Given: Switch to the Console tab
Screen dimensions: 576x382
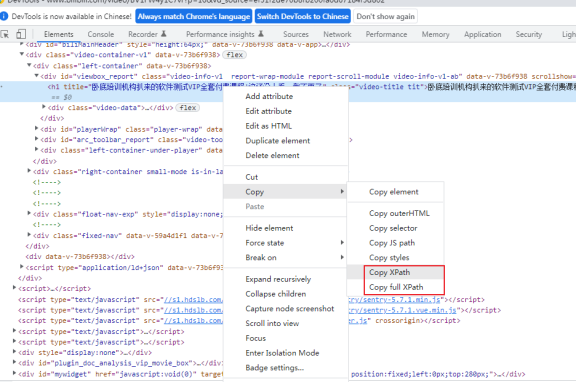Looking at the screenshot, I should (x=101, y=34).
